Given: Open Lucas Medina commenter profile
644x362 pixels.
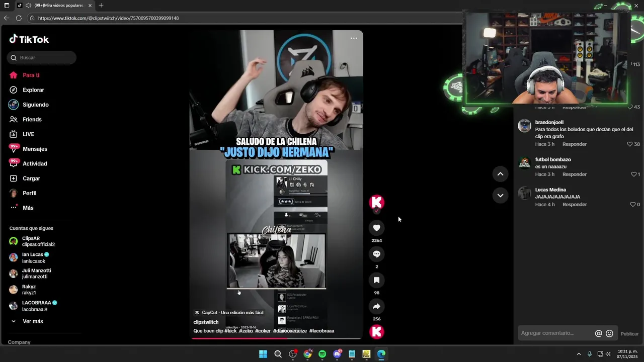Looking at the screenshot, I should coord(550,190).
